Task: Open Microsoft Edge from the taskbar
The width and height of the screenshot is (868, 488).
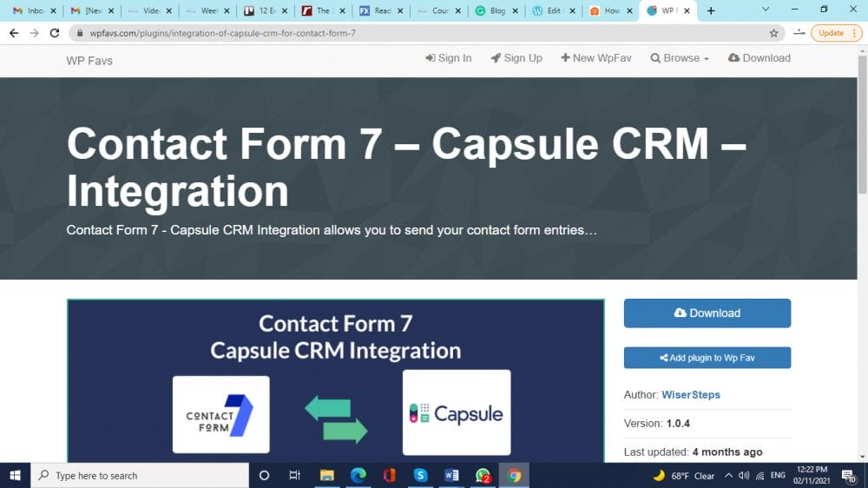Action: click(358, 475)
